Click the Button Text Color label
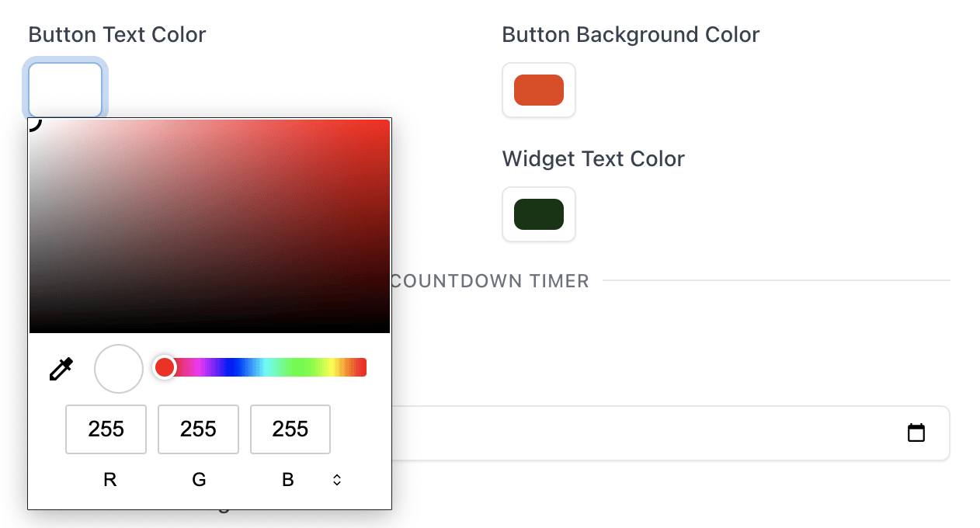 click(x=117, y=34)
